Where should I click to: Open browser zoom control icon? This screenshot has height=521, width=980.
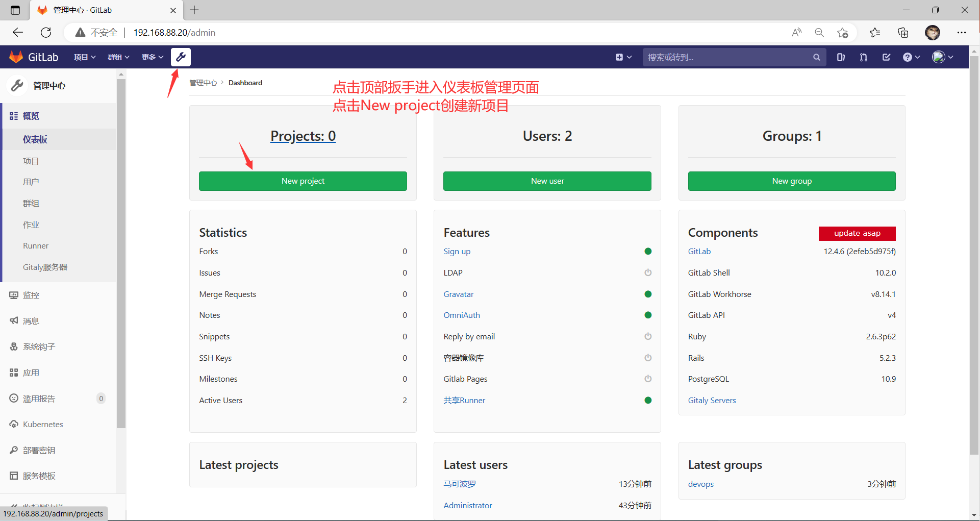pos(819,33)
